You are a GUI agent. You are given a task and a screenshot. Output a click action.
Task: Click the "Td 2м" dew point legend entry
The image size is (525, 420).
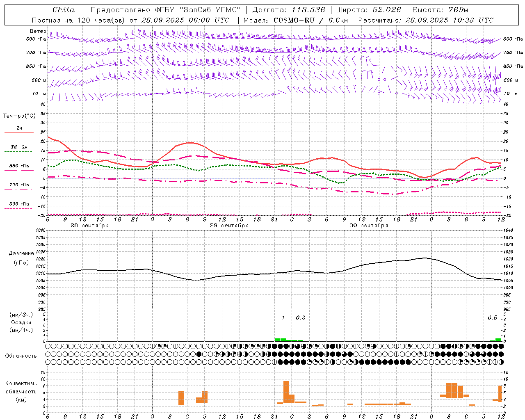tap(19, 147)
